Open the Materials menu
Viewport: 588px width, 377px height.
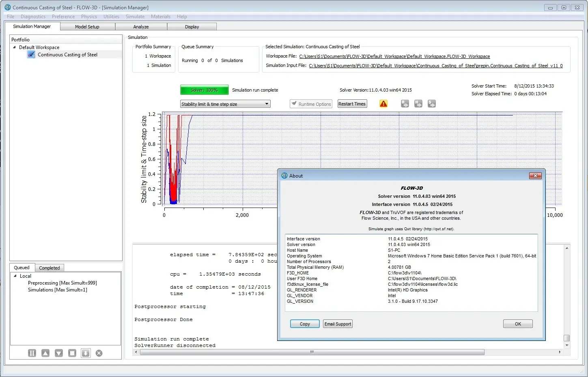pyautogui.click(x=161, y=17)
